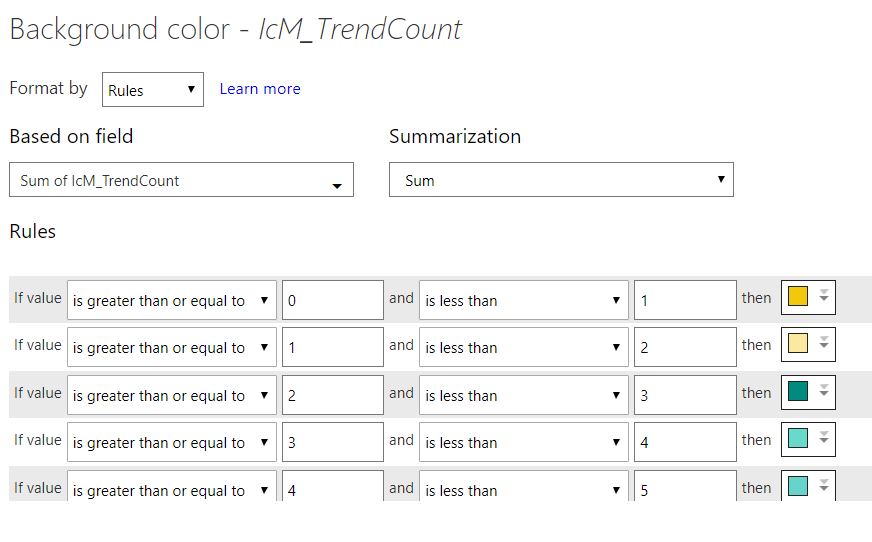Click max value field of the 1-to-2 rule
The width and height of the screenshot is (872, 542).
tap(685, 347)
